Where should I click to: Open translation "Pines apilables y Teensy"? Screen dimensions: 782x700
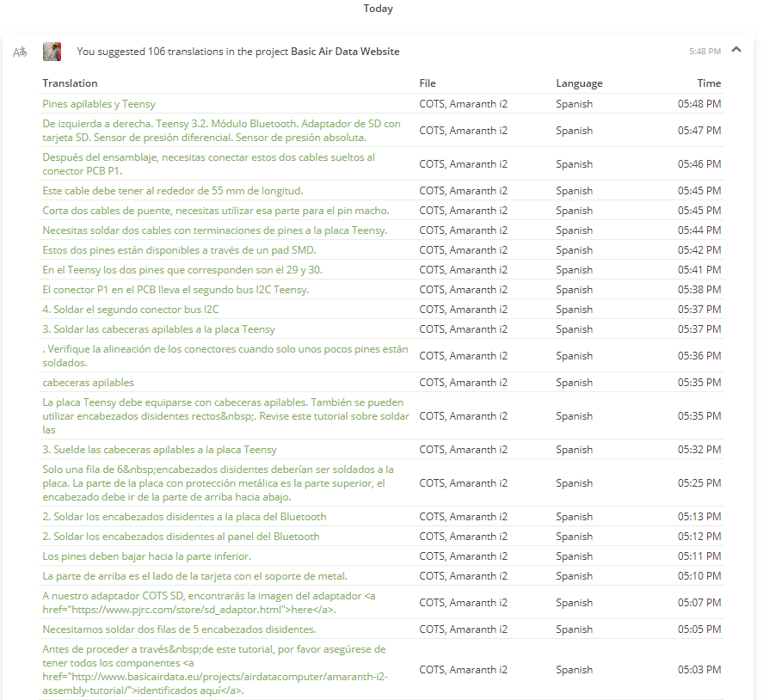[x=99, y=104]
